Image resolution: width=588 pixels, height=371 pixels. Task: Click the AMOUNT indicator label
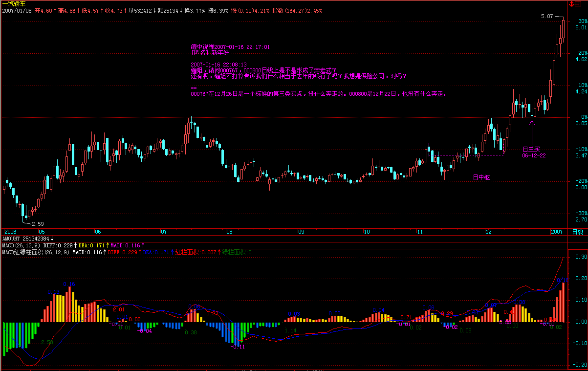click(x=12, y=238)
